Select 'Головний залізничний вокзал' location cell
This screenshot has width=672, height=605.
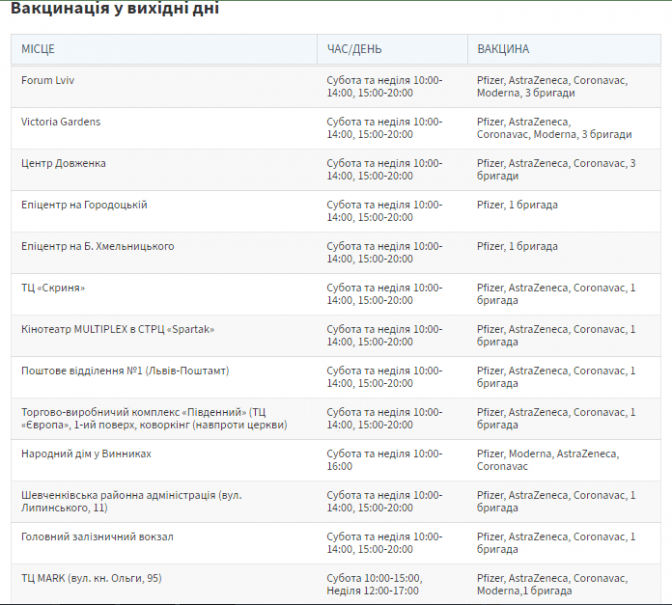tap(97, 537)
